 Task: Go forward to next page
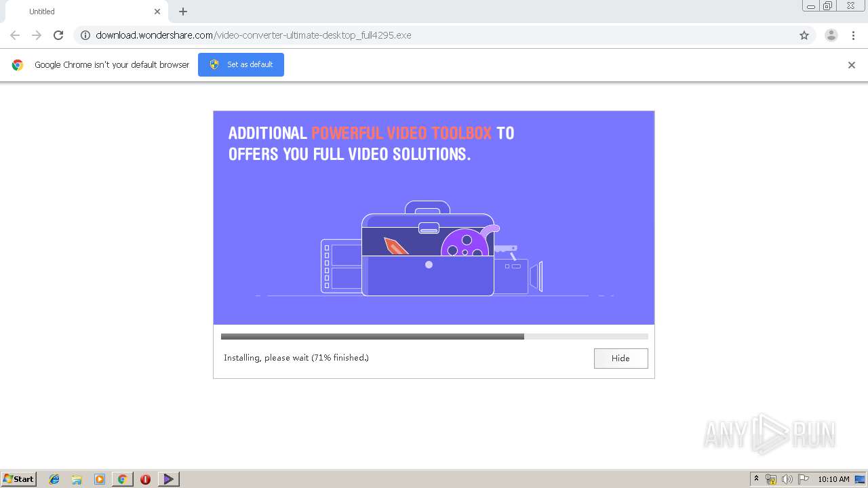pos(37,35)
